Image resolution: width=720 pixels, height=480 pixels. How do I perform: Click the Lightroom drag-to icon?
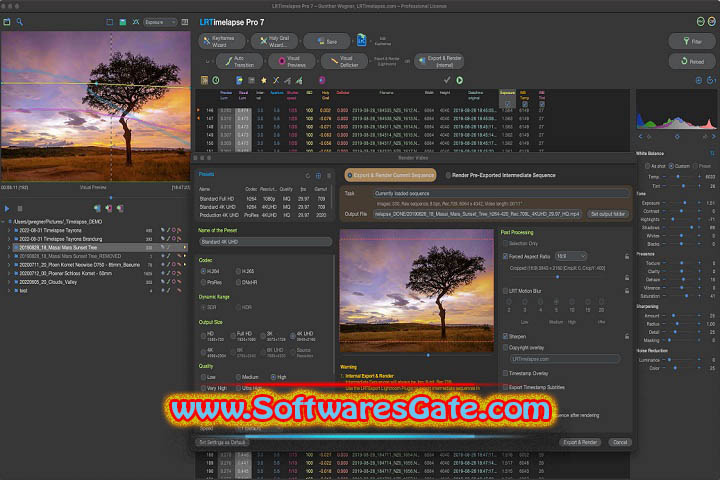pyautogui.click(x=362, y=40)
